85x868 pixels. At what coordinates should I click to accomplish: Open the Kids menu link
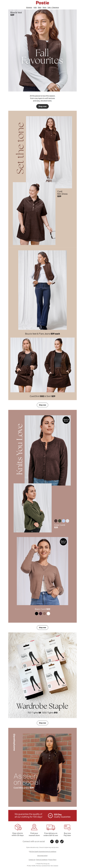(x=35, y=7)
